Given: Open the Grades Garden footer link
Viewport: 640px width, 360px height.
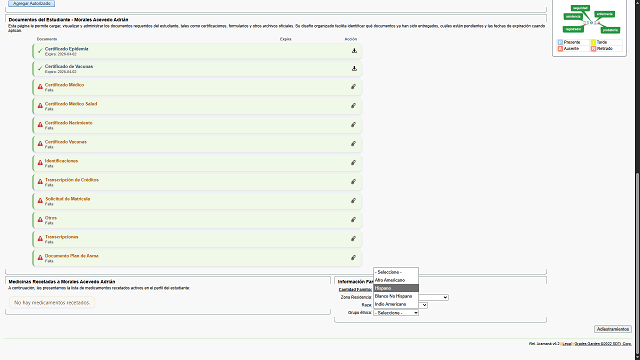Looking at the screenshot, I should [x=603, y=344].
